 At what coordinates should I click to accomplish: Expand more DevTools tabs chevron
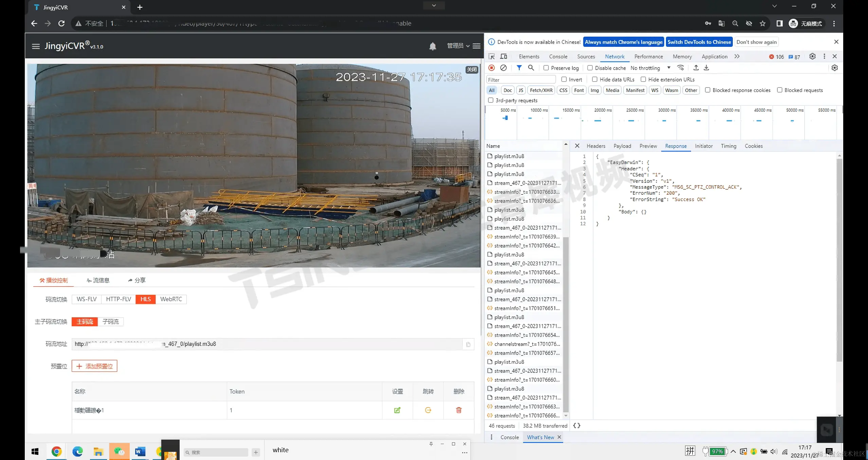737,56
